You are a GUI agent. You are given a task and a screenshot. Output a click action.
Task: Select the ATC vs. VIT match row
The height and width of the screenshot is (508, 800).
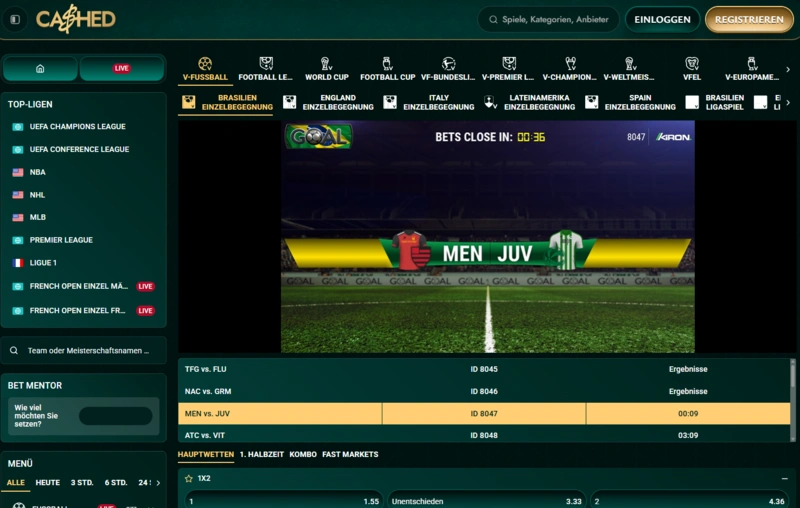pyautogui.click(x=484, y=435)
